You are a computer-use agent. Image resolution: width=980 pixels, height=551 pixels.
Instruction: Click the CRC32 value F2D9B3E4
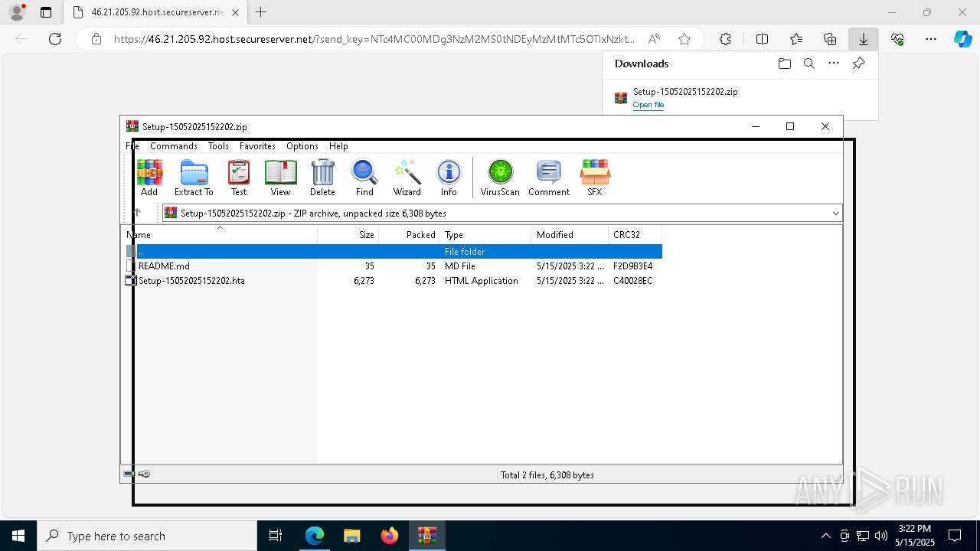tap(632, 266)
